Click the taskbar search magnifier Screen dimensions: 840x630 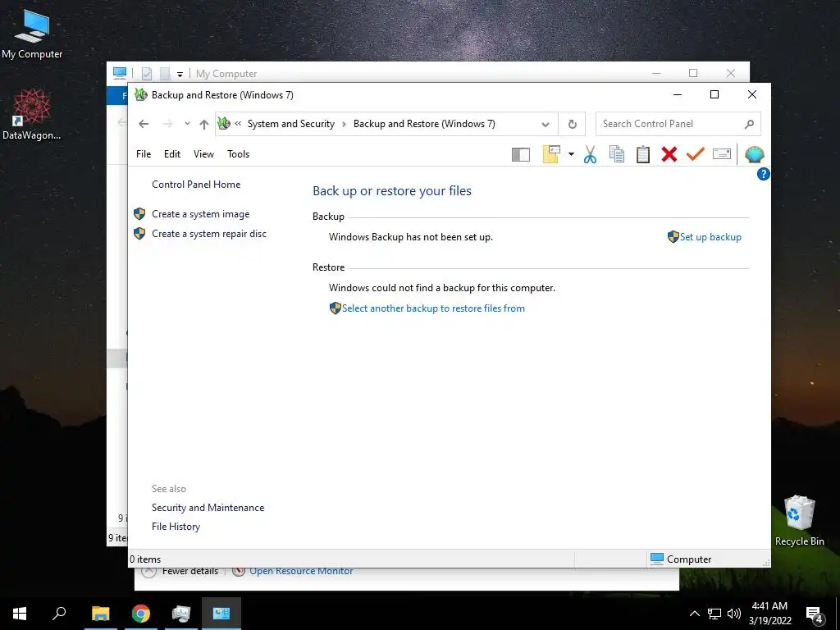coord(59,614)
